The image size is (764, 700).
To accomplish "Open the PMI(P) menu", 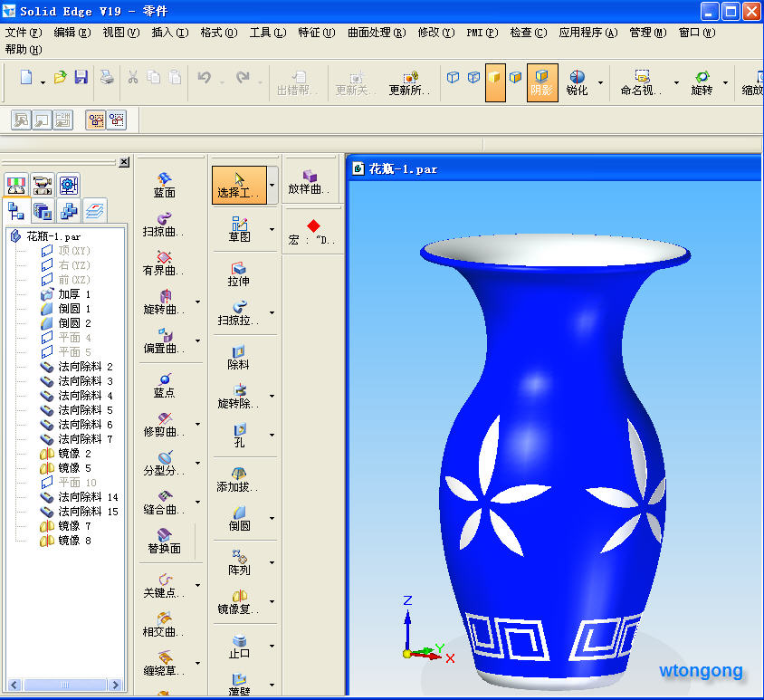I will [482, 33].
